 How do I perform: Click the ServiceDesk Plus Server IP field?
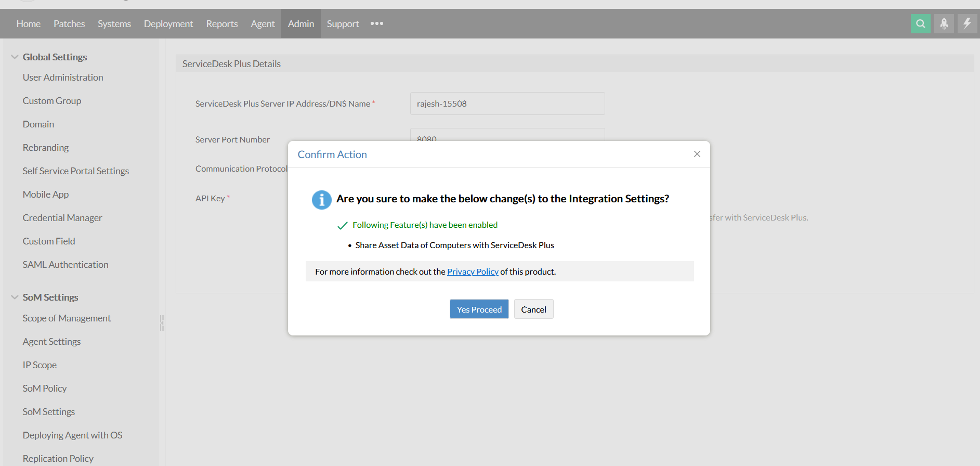[x=507, y=103]
